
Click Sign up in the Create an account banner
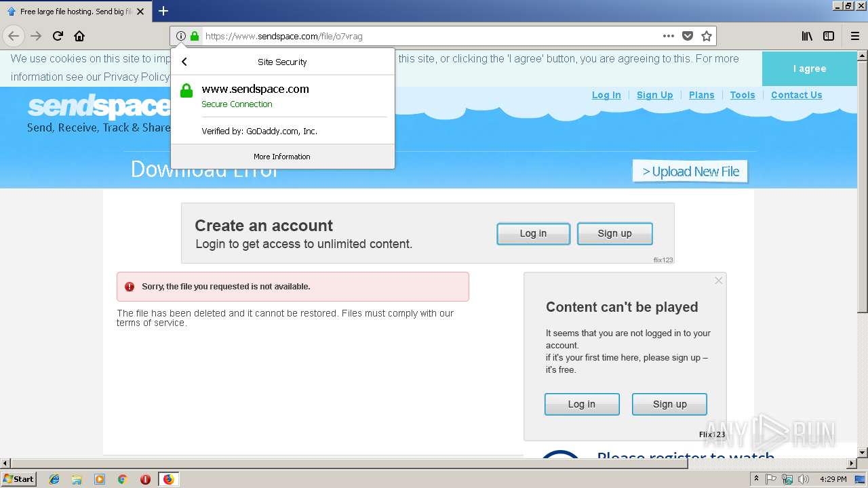coord(615,233)
